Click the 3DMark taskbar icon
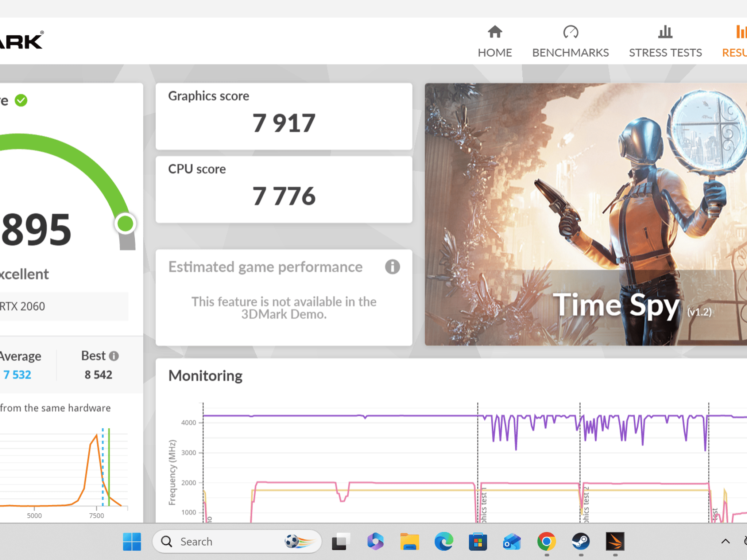Screen dimensions: 747x560 615,541
